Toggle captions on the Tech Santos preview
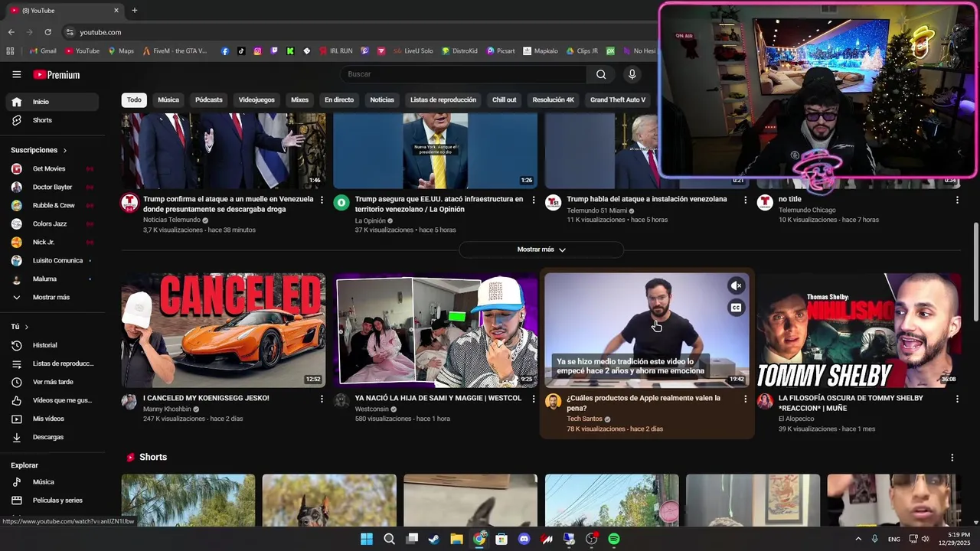 (x=736, y=308)
